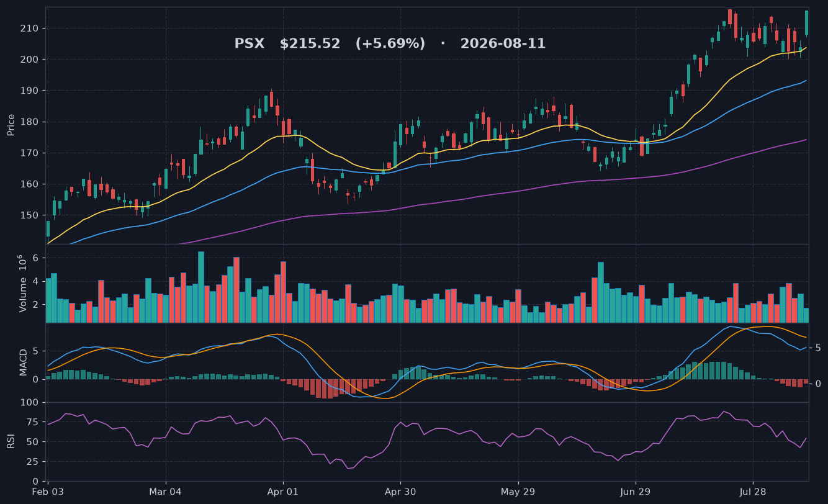Click the tallest bar in the Volume panel

click(201, 287)
